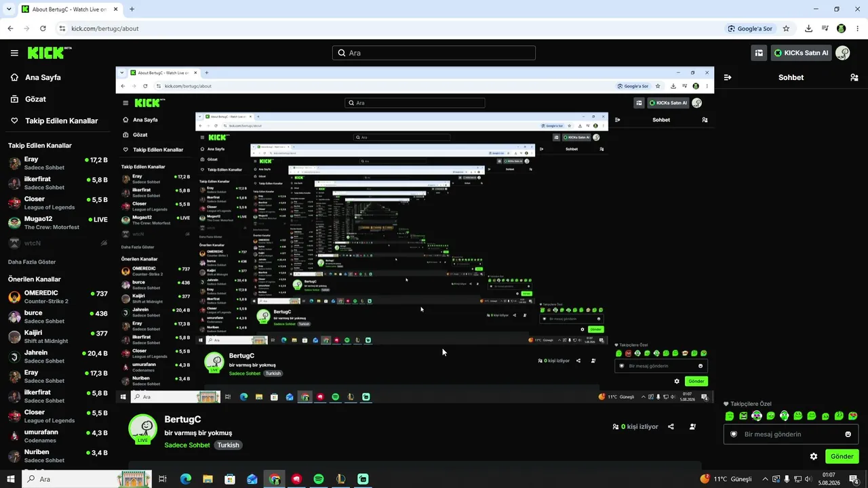Open the Kick hamburger sidebar menu
The width and height of the screenshot is (868, 488).
pyautogui.click(x=14, y=53)
